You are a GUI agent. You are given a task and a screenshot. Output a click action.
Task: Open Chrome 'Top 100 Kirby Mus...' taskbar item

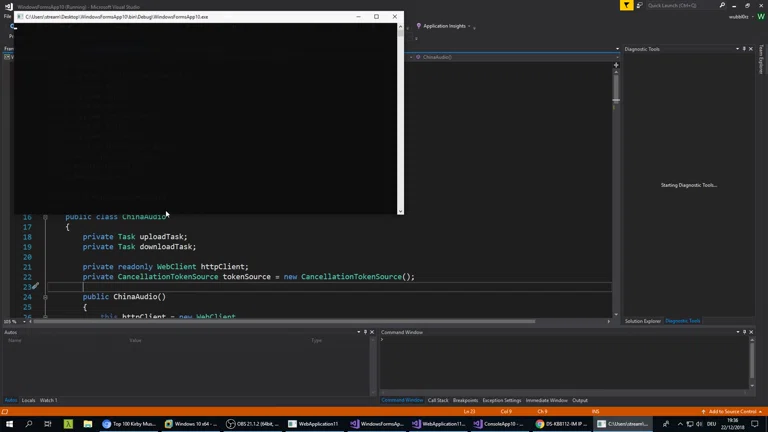point(129,424)
